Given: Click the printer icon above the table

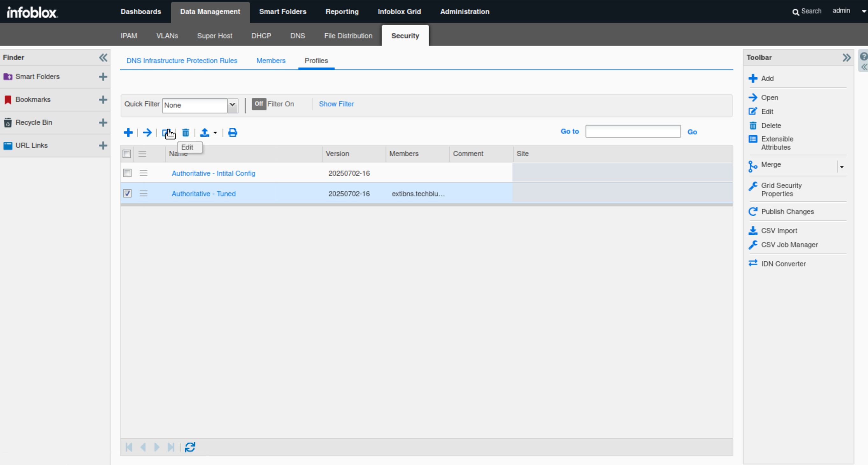Looking at the screenshot, I should click(232, 133).
